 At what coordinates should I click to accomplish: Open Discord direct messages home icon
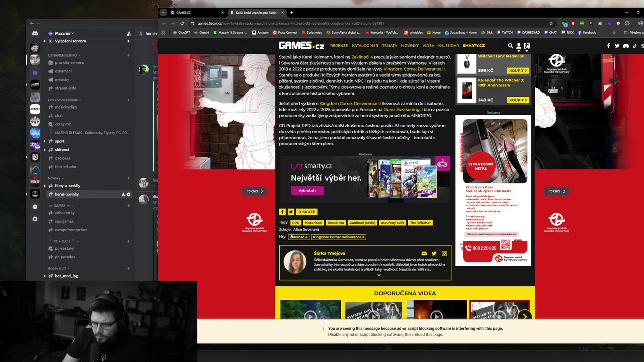click(35, 33)
